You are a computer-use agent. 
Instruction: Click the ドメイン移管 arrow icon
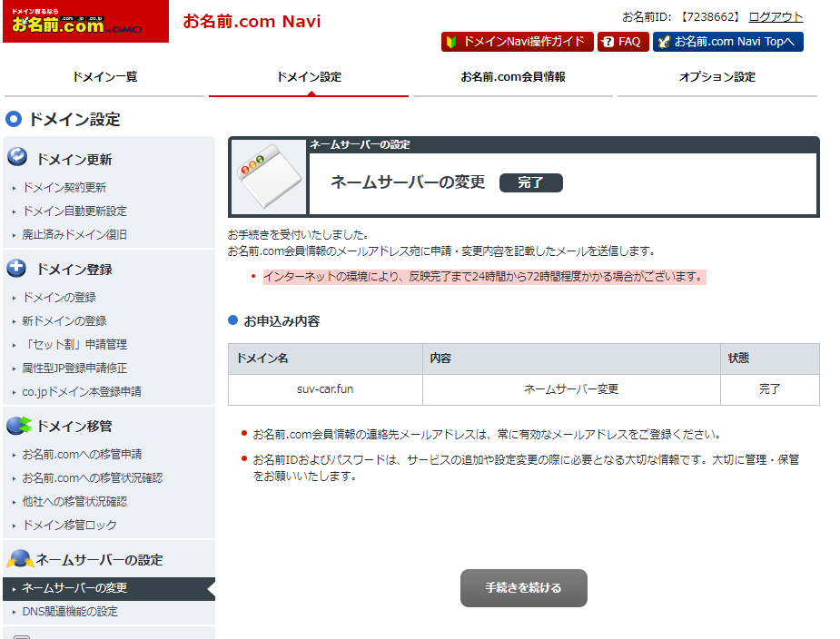pyautogui.click(x=18, y=425)
